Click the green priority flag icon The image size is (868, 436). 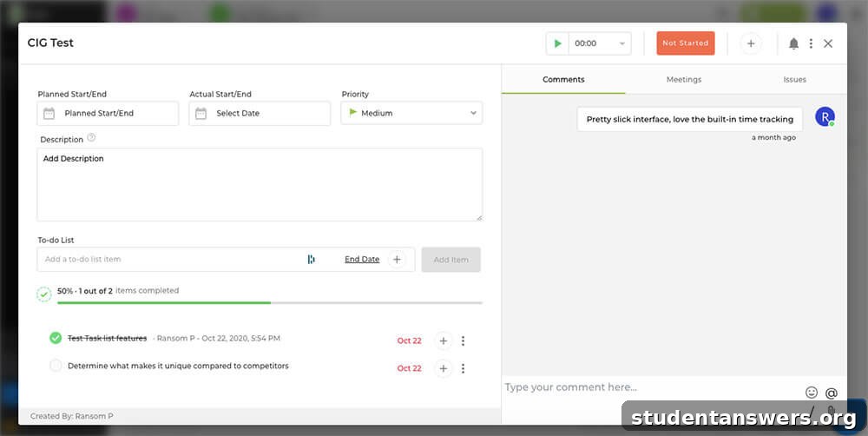(x=352, y=112)
